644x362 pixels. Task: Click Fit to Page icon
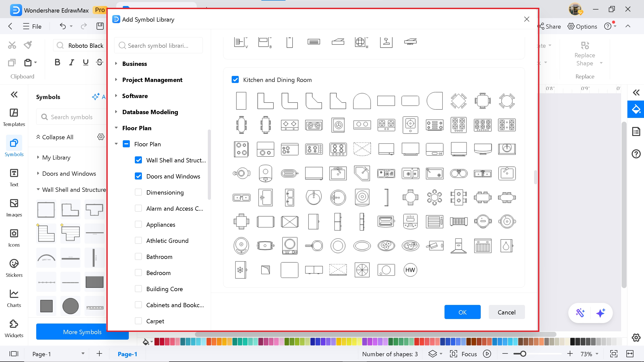[x=614, y=354]
